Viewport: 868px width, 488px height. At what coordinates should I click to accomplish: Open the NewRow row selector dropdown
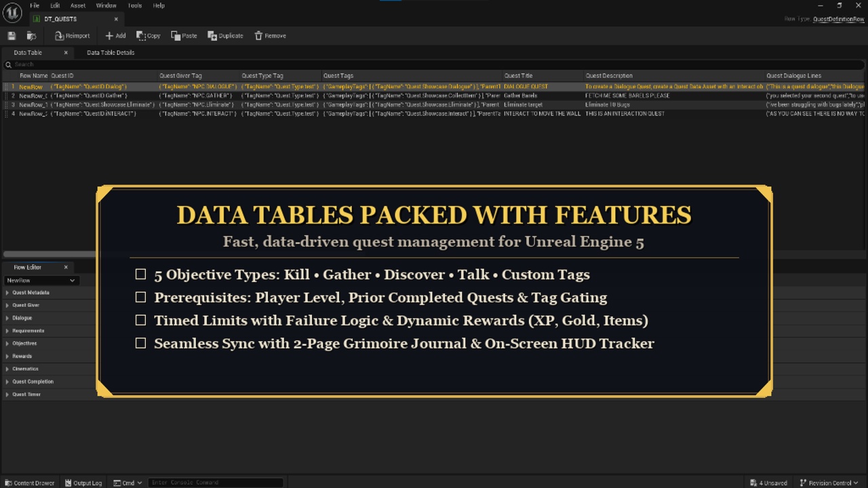coord(41,280)
